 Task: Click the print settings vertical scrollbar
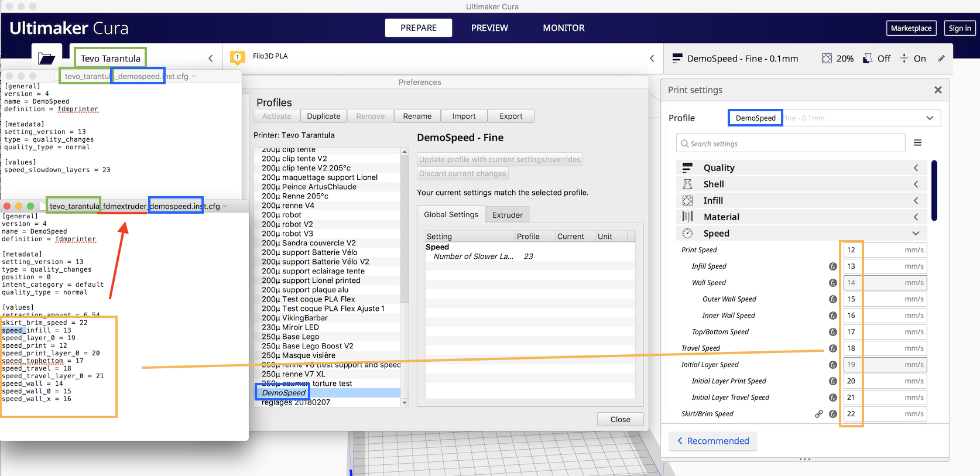pos(934,191)
